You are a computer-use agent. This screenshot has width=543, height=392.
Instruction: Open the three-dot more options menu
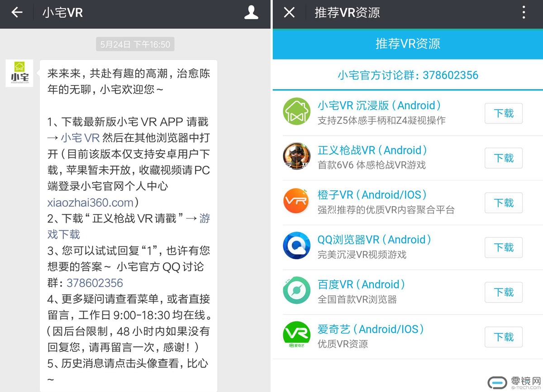[x=524, y=13]
